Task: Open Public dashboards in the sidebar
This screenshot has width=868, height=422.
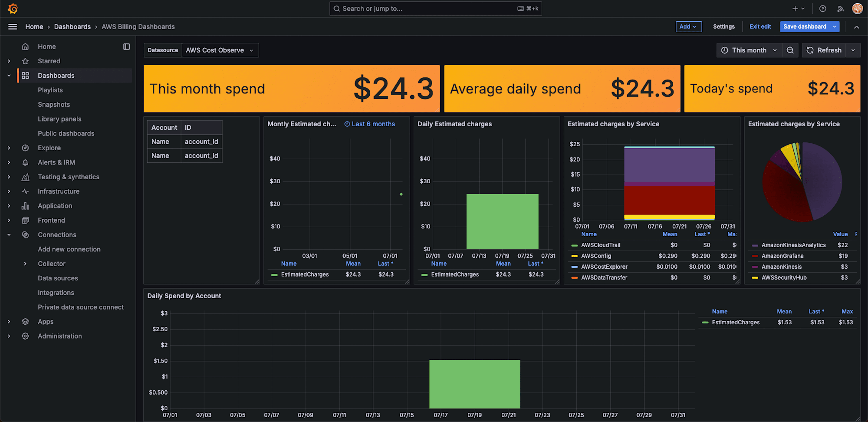Action: [66, 133]
